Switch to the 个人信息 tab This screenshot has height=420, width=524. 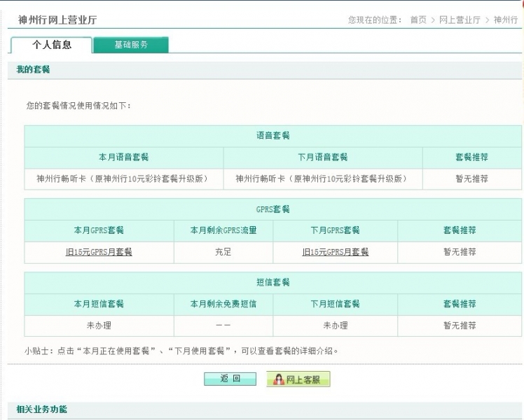(52, 45)
